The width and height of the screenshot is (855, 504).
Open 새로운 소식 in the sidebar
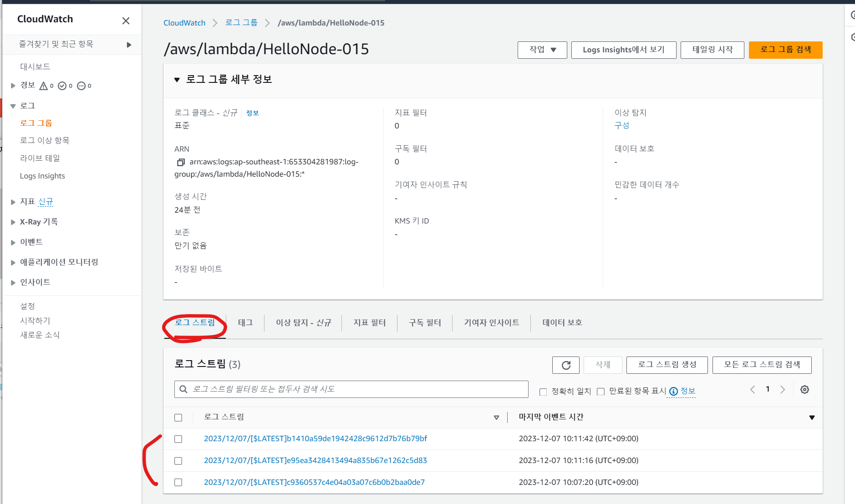click(x=40, y=335)
